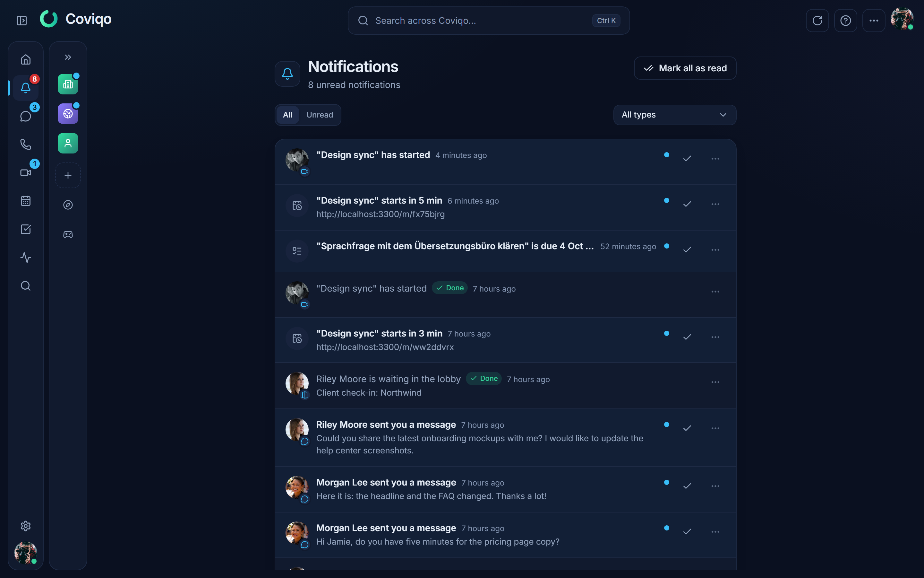Switch to the All tab

(x=287, y=115)
